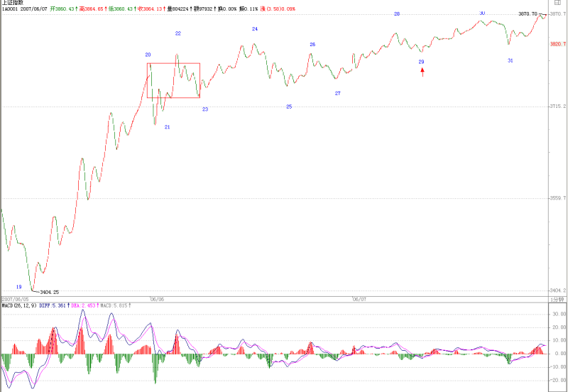The width and height of the screenshot is (568, 392).
Task: Click the DIFF value label
Action: [x=53, y=306]
